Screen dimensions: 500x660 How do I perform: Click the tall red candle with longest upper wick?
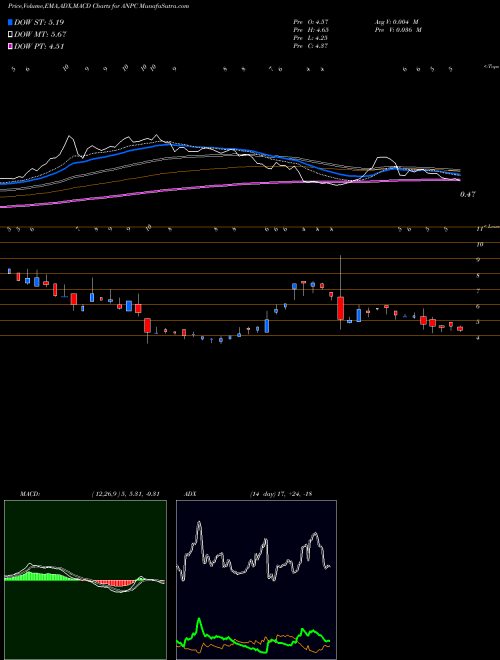pos(340,308)
